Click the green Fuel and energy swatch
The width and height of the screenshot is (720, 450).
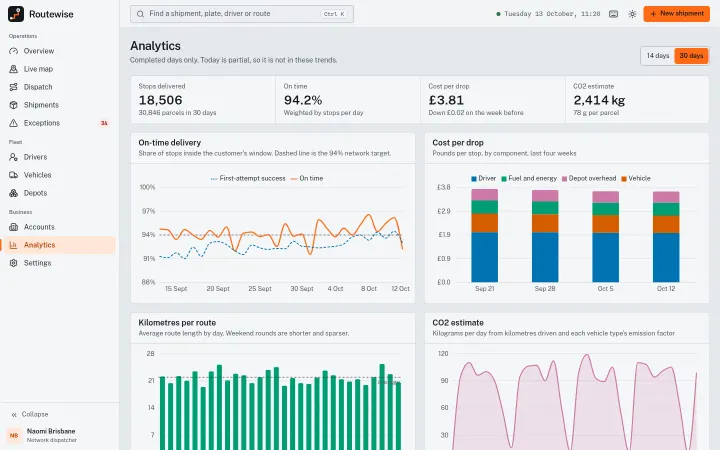coord(504,179)
